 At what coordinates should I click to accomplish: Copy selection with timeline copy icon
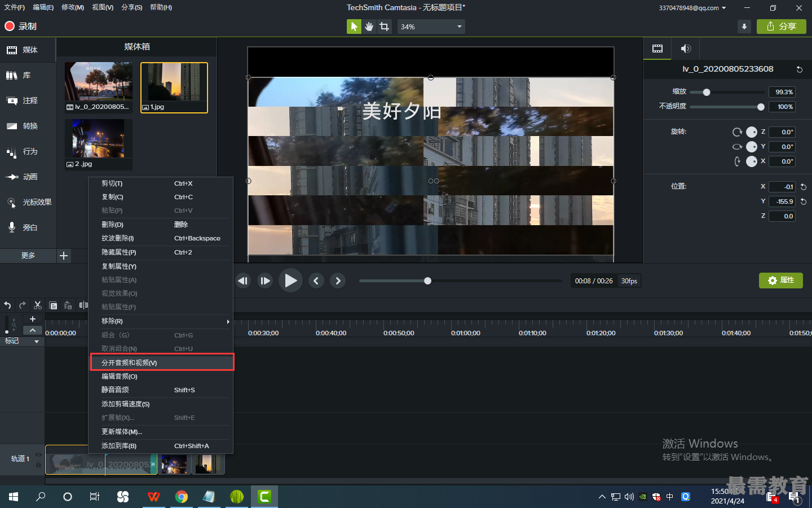[x=53, y=305]
